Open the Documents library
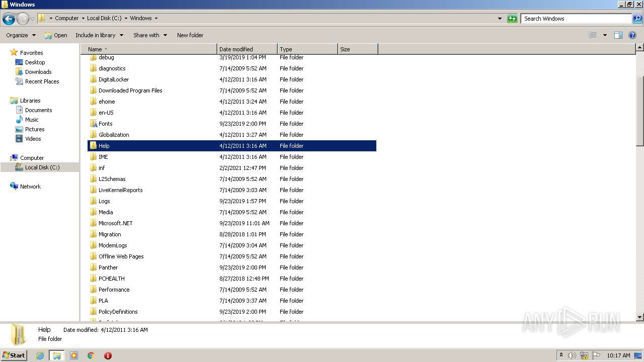644x362 pixels. (38, 110)
